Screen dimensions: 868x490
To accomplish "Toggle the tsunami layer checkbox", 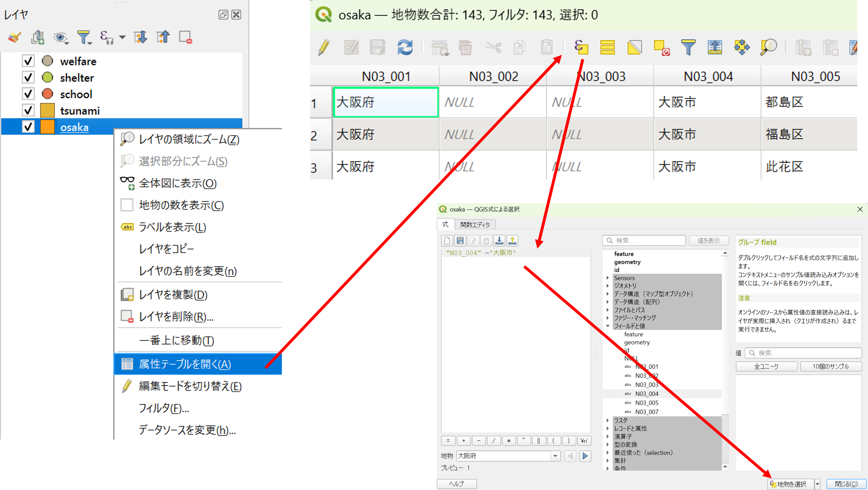I will tap(28, 110).
